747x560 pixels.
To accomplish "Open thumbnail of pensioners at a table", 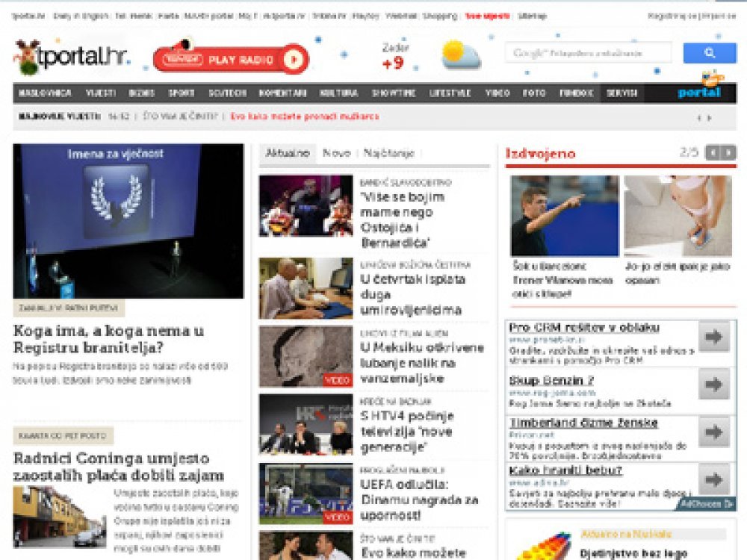I will pyautogui.click(x=306, y=288).
